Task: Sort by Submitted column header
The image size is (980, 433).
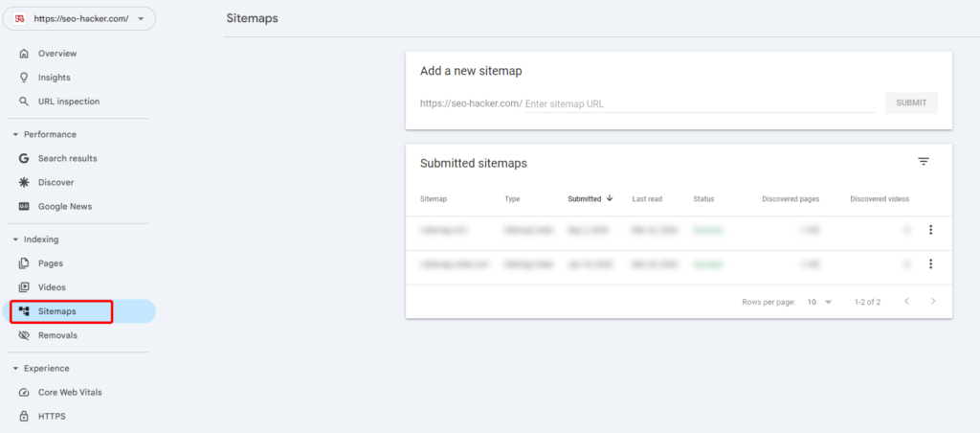Action: 585,199
